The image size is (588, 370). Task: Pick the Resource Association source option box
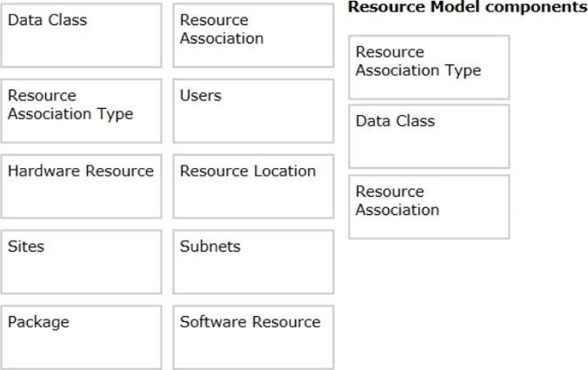[253, 35]
